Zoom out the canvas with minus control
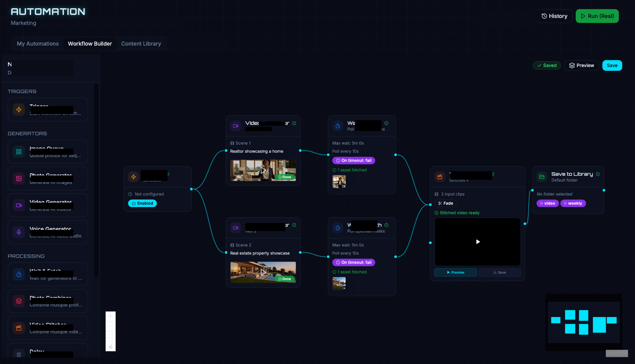Image resolution: width=635 pixels, height=364 pixels. point(110,326)
